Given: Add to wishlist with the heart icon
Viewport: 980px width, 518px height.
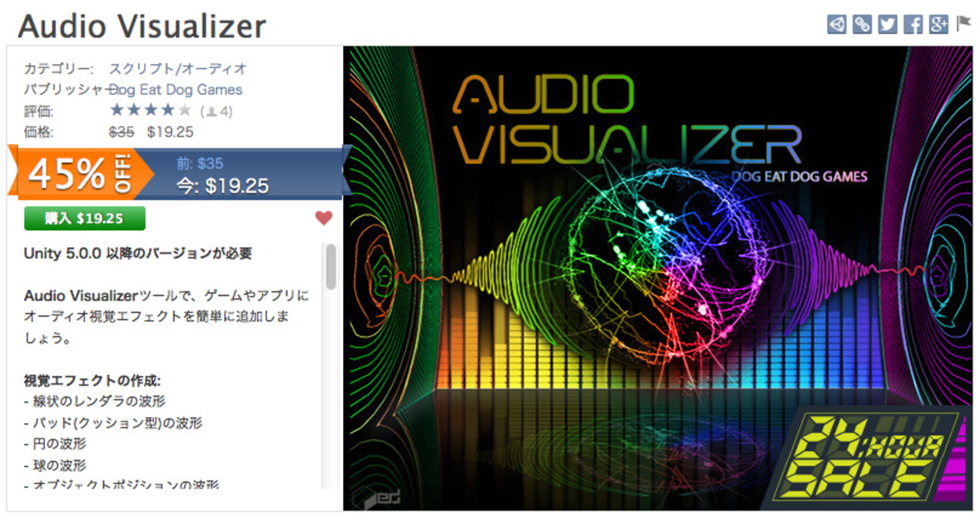Looking at the screenshot, I should 323,218.
